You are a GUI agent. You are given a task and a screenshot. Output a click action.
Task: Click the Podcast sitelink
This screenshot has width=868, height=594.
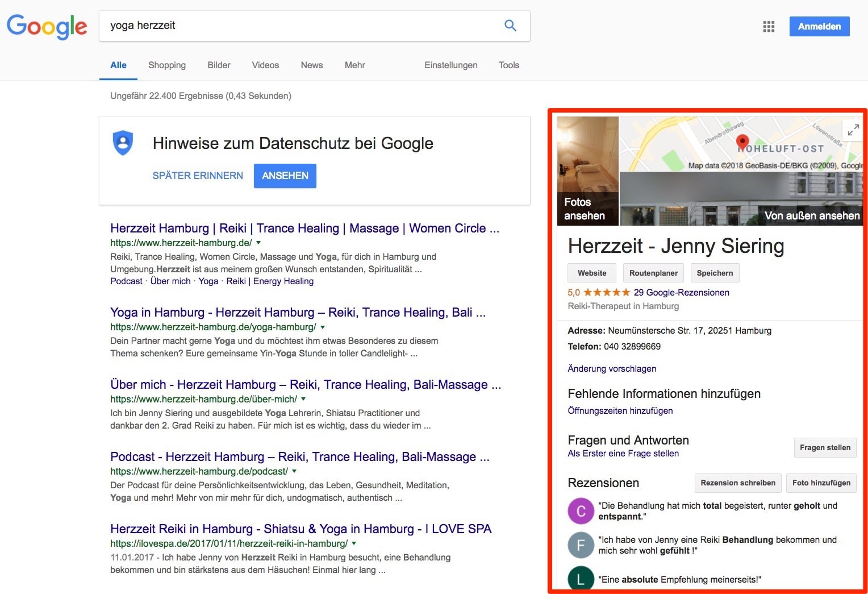[126, 281]
